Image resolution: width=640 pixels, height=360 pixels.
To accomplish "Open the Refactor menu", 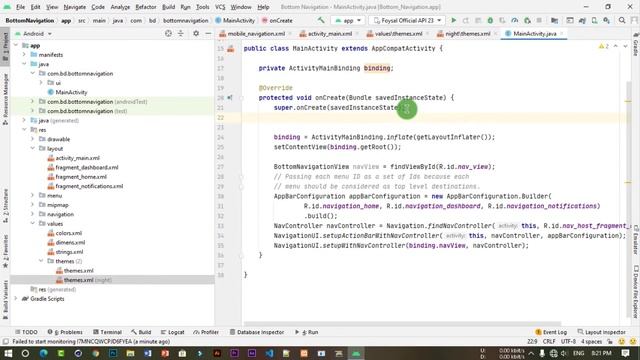I will coord(146,7).
